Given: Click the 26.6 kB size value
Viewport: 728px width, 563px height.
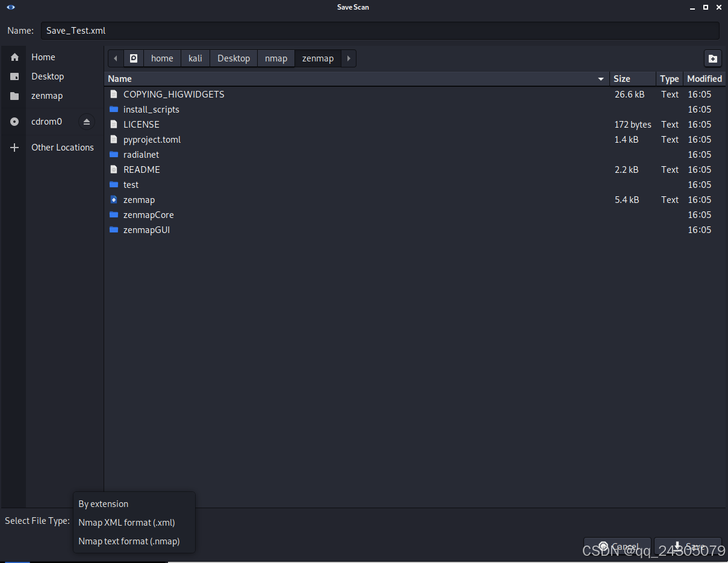Looking at the screenshot, I should pyautogui.click(x=629, y=95).
